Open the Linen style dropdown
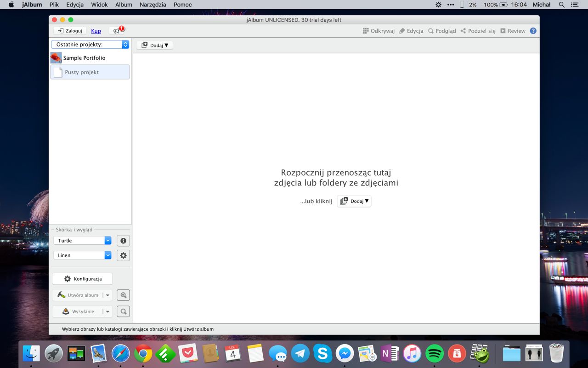Image resolution: width=588 pixels, height=368 pixels. point(82,255)
